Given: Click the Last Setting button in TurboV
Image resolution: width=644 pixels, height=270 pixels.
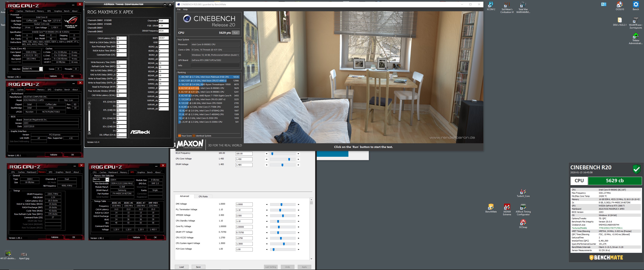Looking at the screenshot, I should (271, 267).
